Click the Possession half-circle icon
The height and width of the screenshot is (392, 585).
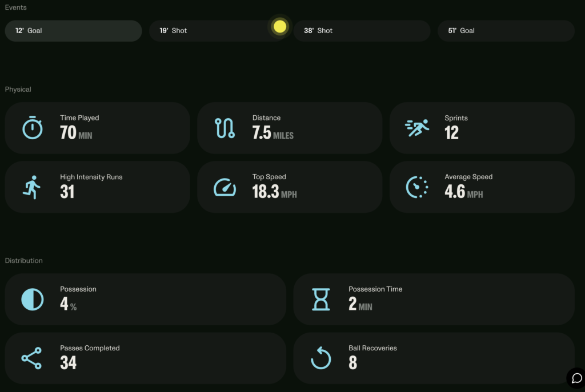(x=33, y=299)
